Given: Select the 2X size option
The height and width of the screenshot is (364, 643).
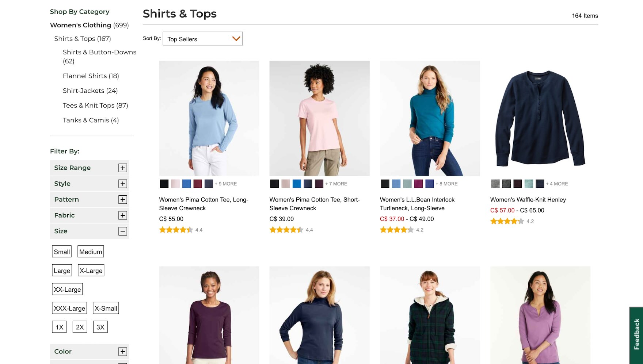Looking at the screenshot, I should point(80,327).
